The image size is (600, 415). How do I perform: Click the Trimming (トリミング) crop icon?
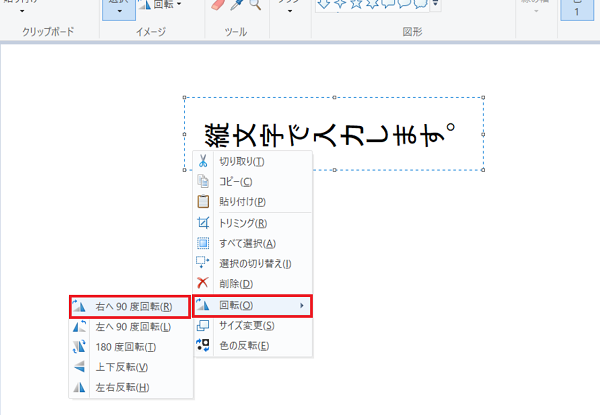point(203,223)
